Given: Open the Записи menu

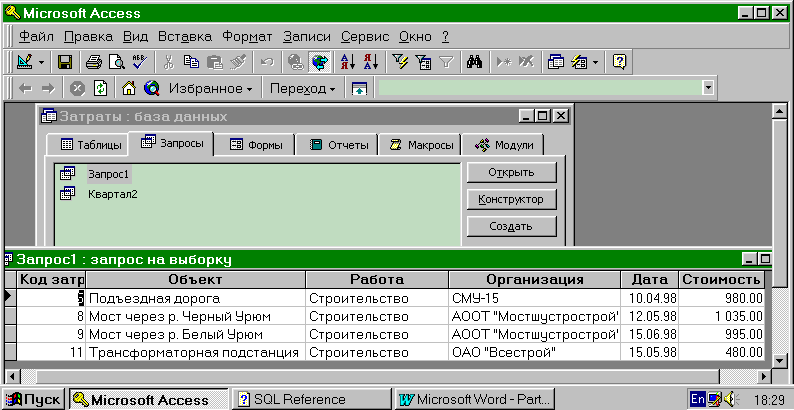Looking at the screenshot, I should click(x=307, y=36).
